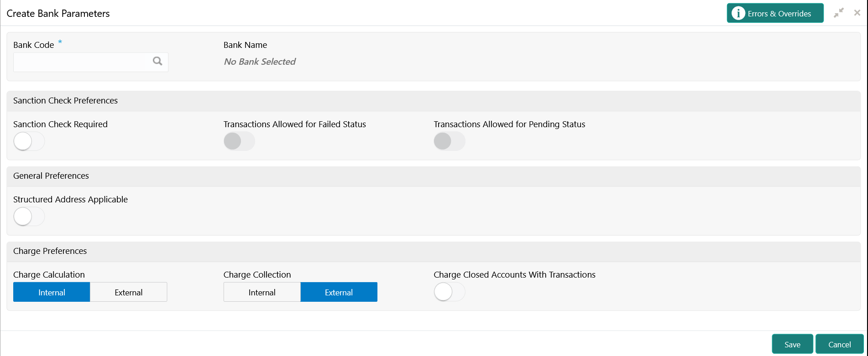The height and width of the screenshot is (356, 868).
Task: Toggle Transactions Allowed for Pending Status
Action: point(449,141)
